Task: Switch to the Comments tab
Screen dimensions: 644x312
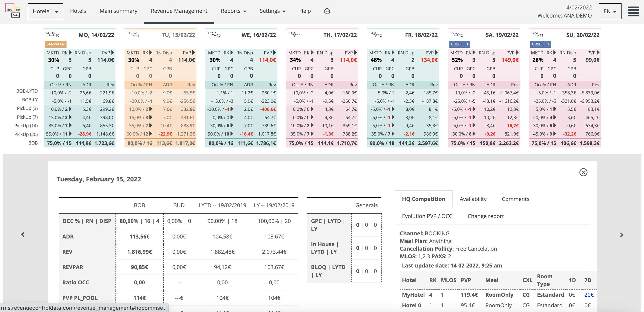Action: tap(515, 199)
